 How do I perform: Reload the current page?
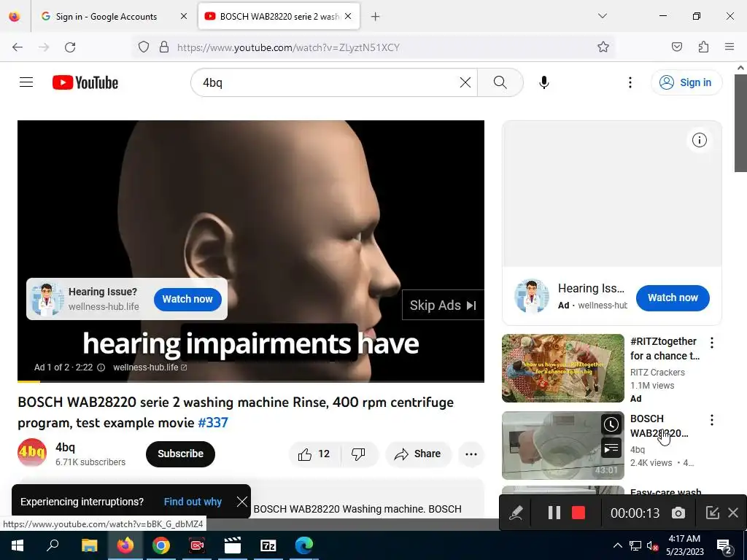(x=70, y=47)
